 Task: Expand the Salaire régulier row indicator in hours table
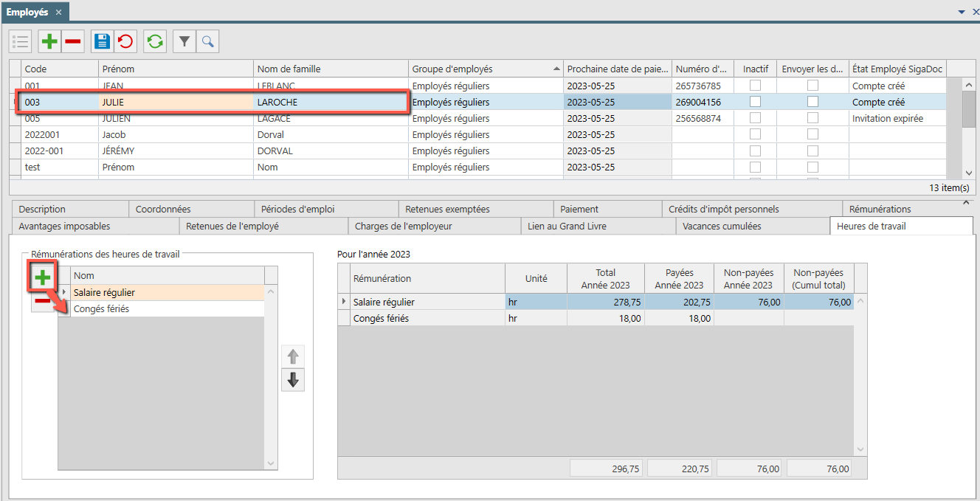344,302
